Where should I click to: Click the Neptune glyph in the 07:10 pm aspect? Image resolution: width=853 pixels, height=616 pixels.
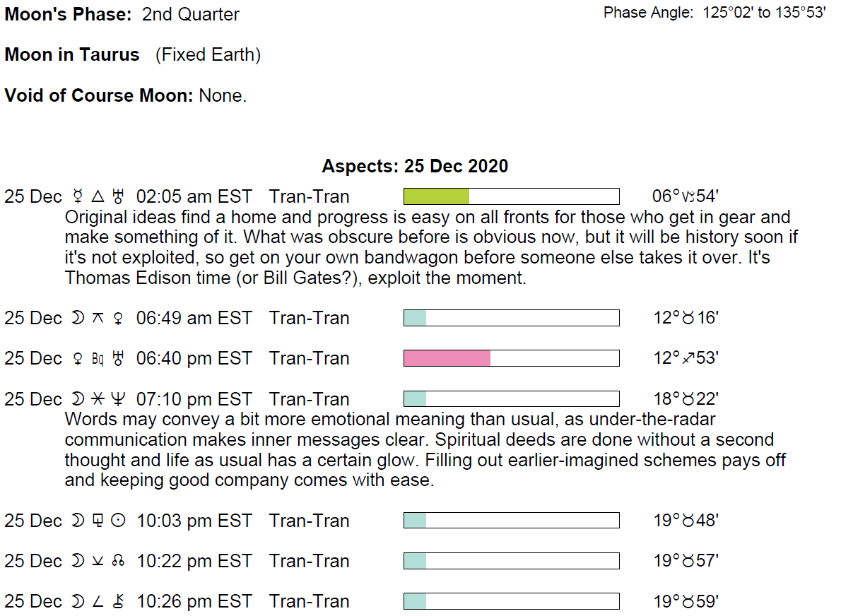pyautogui.click(x=119, y=400)
